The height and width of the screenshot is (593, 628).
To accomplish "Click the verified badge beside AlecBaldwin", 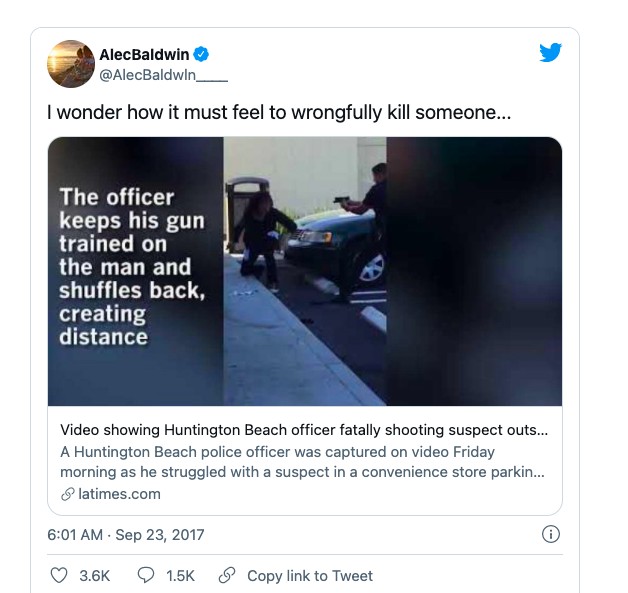I will coord(201,54).
